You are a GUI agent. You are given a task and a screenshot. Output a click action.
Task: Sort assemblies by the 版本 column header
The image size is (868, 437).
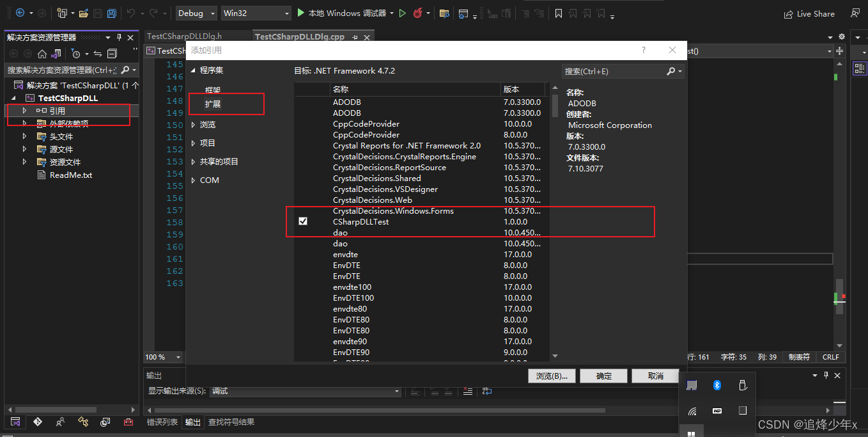(x=522, y=89)
